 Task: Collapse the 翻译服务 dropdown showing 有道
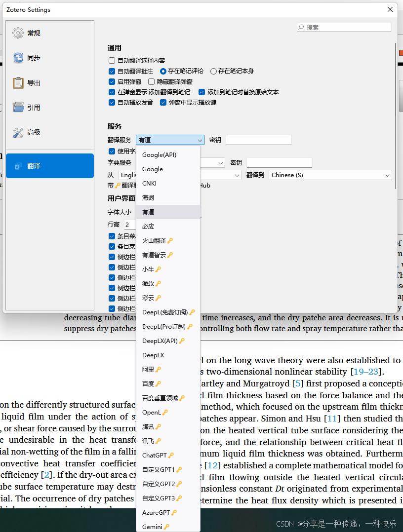(x=170, y=140)
